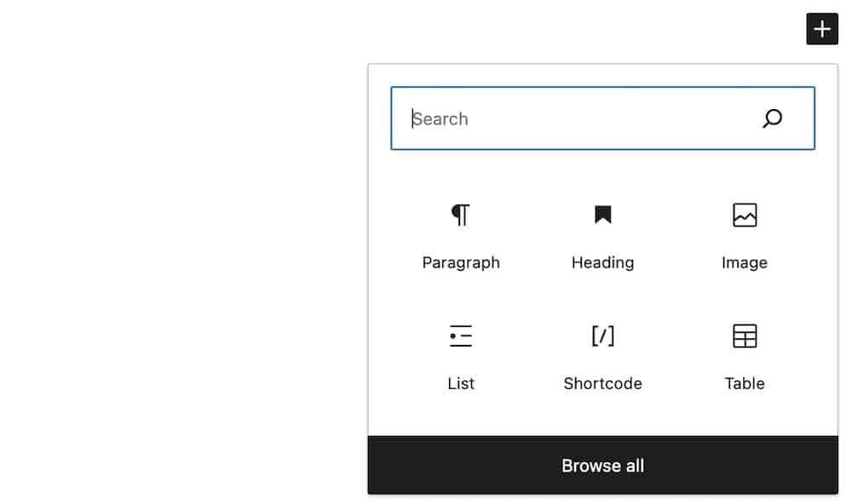
Task: Click the Image text label
Action: tap(745, 263)
